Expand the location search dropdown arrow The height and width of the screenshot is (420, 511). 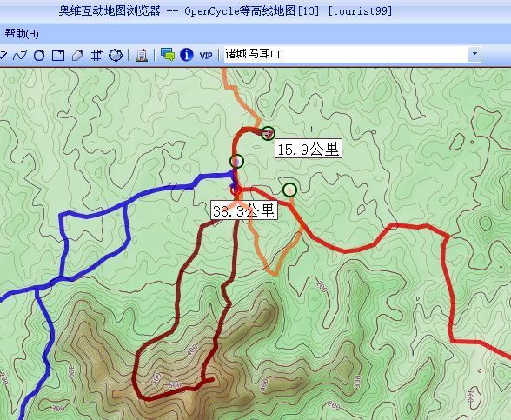pyautogui.click(x=474, y=54)
